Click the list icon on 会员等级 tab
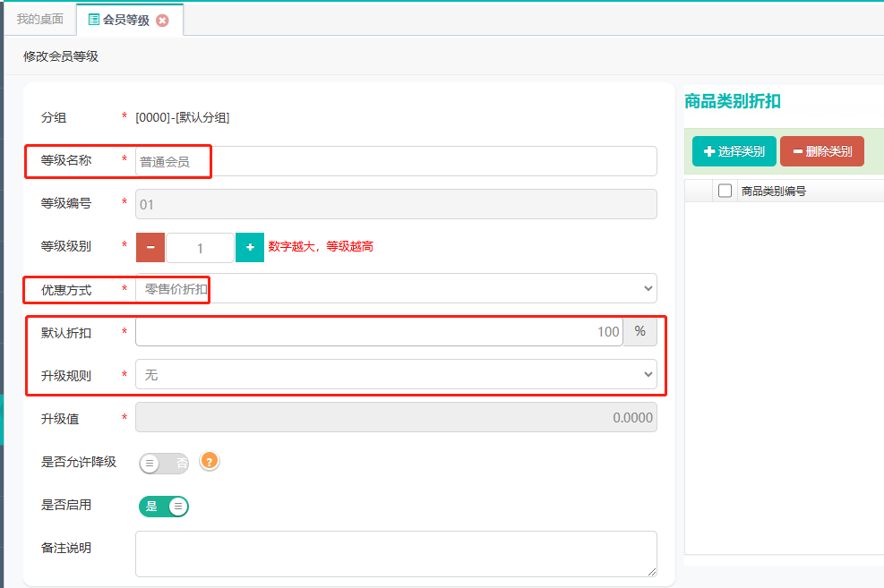This screenshot has width=884, height=588. click(x=93, y=21)
